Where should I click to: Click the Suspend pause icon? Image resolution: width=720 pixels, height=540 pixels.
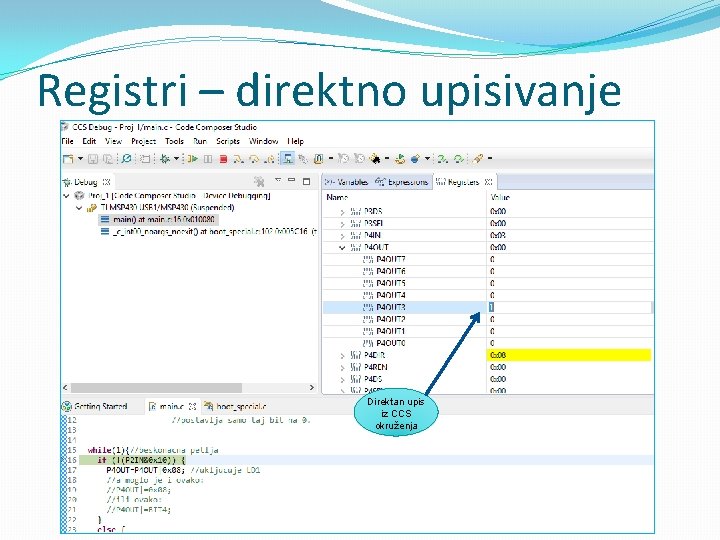coord(208,159)
